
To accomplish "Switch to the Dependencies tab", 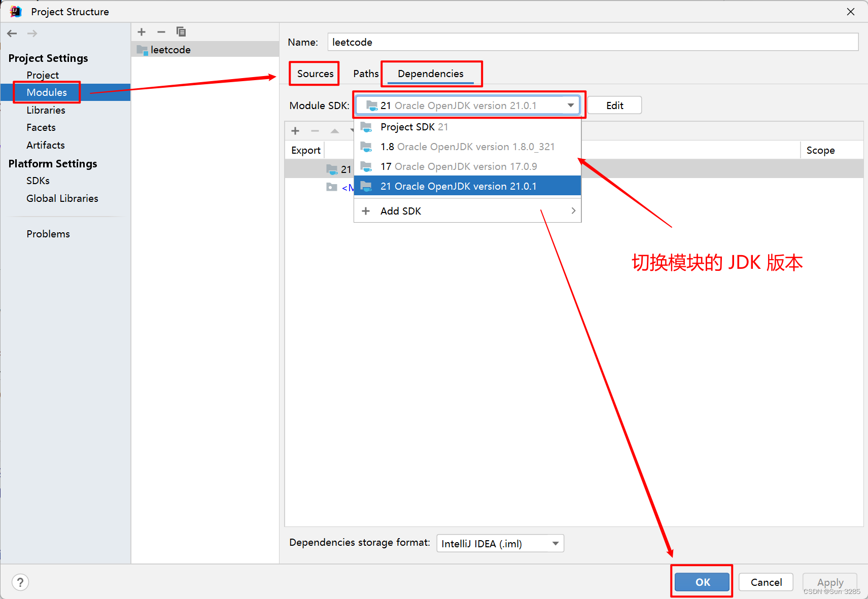I will [x=431, y=74].
